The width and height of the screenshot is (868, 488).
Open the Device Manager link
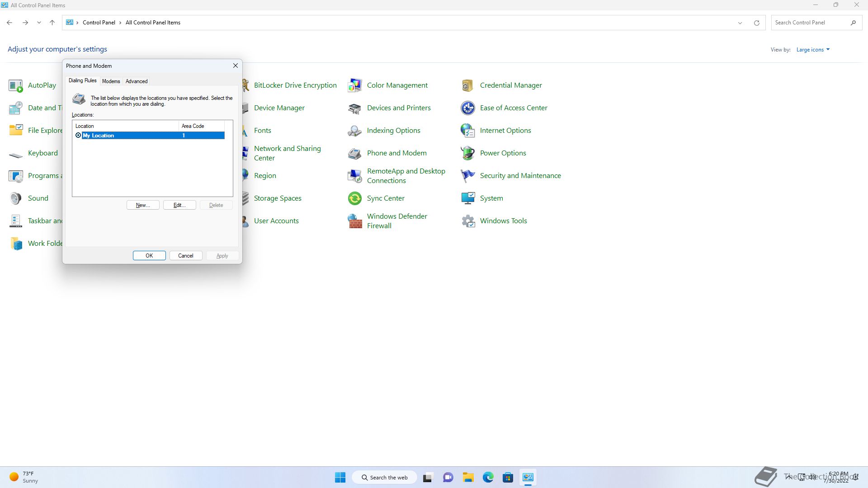pos(279,108)
